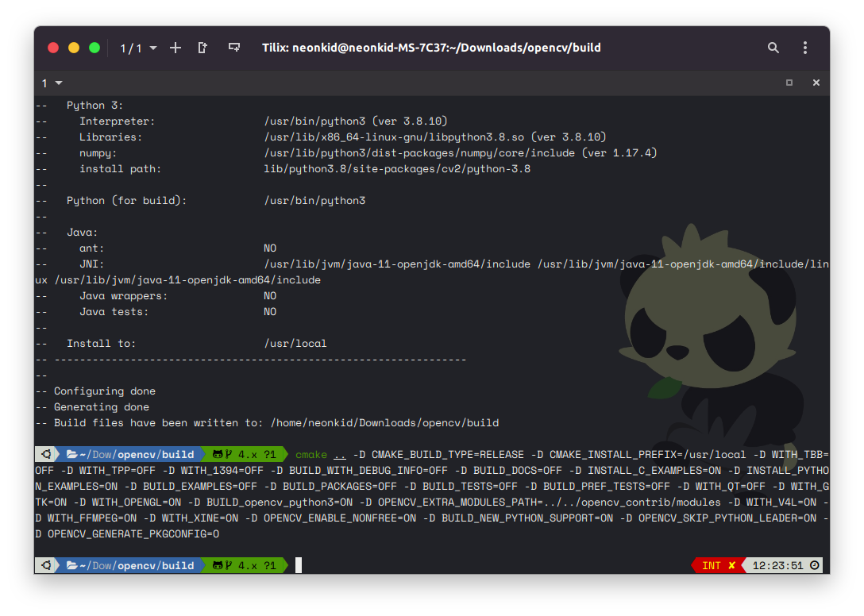Click the libpython3.8.so libraries path
The height and width of the screenshot is (616, 864).
(x=435, y=137)
